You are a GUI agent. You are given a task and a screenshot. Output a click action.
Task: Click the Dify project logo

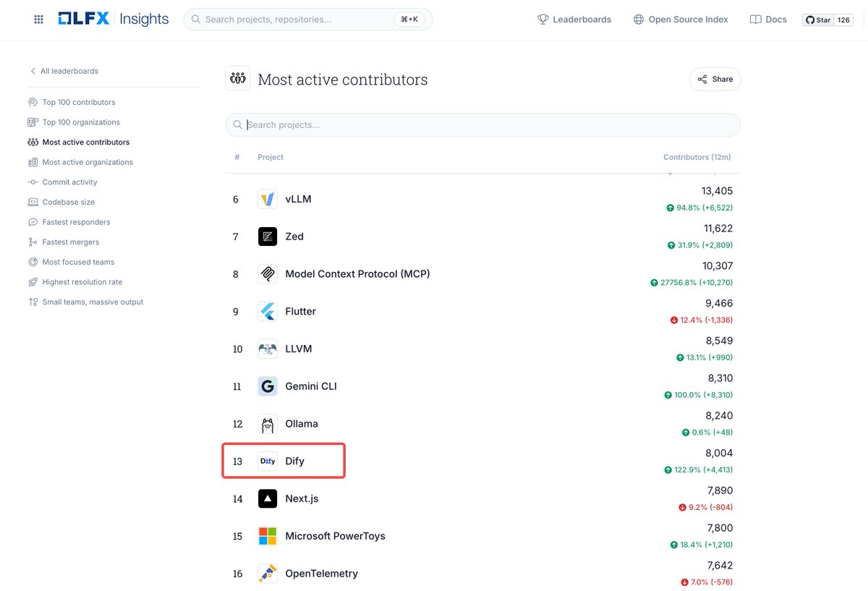point(267,461)
